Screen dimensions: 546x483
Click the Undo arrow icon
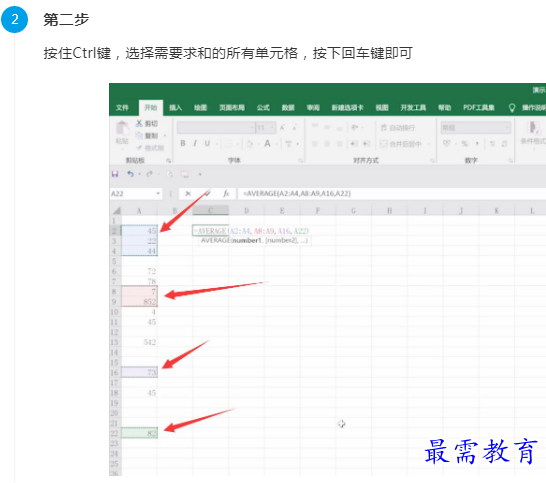pyautogui.click(x=130, y=174)
